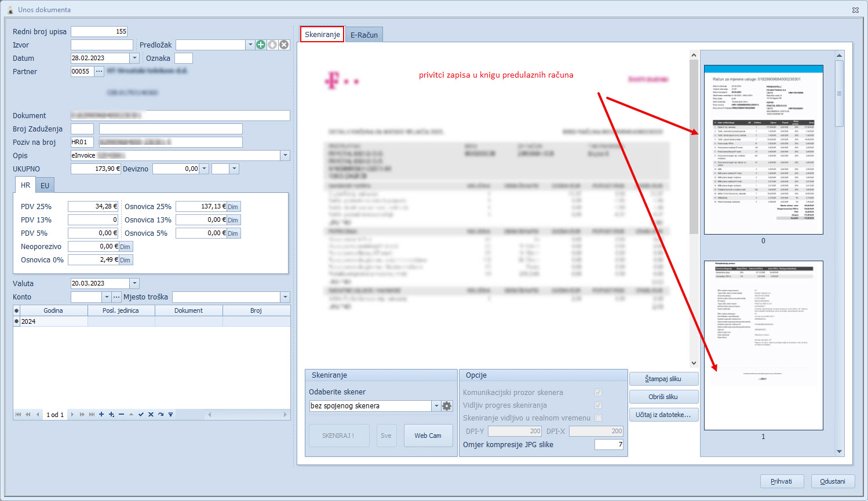Click the Prihvati button
Image resolution: width=868 pixels, height=501 pixels.
(x=782, y=481)
